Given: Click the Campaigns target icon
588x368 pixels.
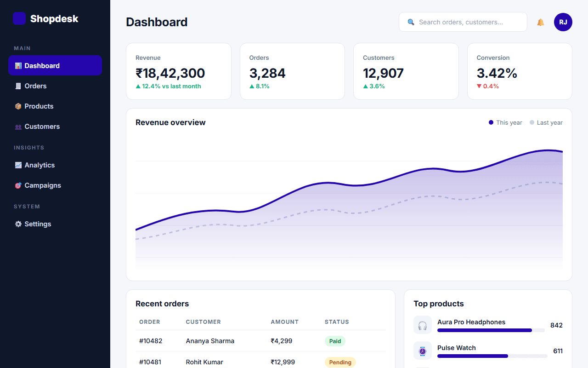Looking at the screenshot, I should (18, 185).
